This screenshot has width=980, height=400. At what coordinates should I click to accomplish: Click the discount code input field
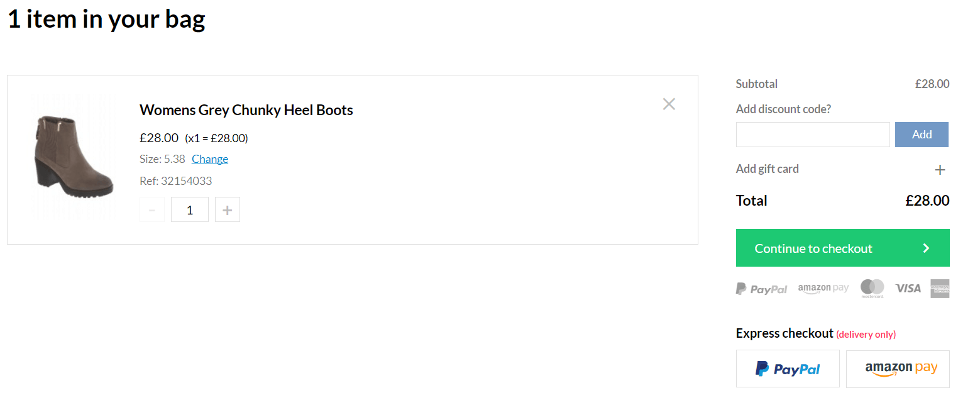pos(813,135)
